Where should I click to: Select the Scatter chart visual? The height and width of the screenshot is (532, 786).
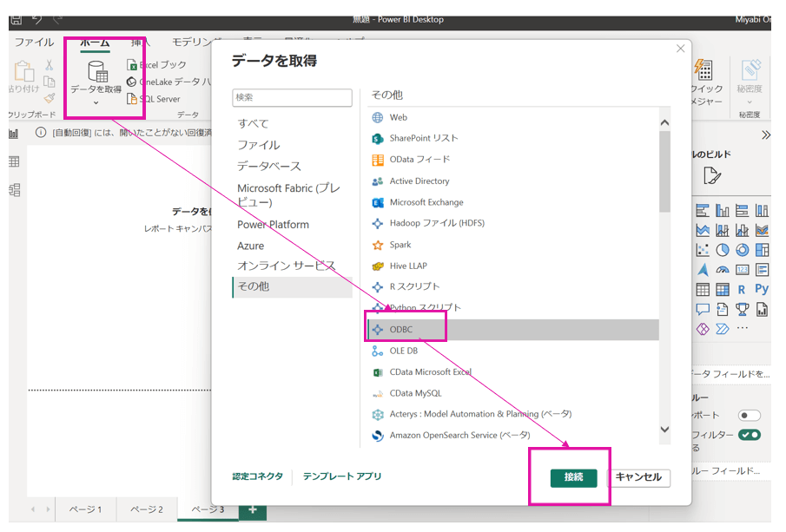point(703,250)
